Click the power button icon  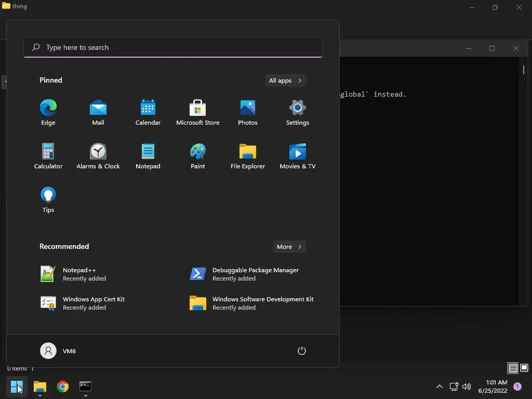pyautogui.click(x=302, y=351)
